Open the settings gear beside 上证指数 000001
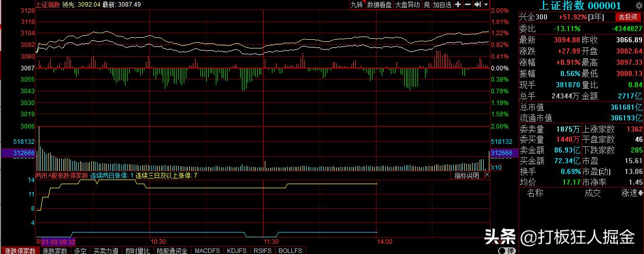Screen dimensions: 644x254 click(639, 5)
